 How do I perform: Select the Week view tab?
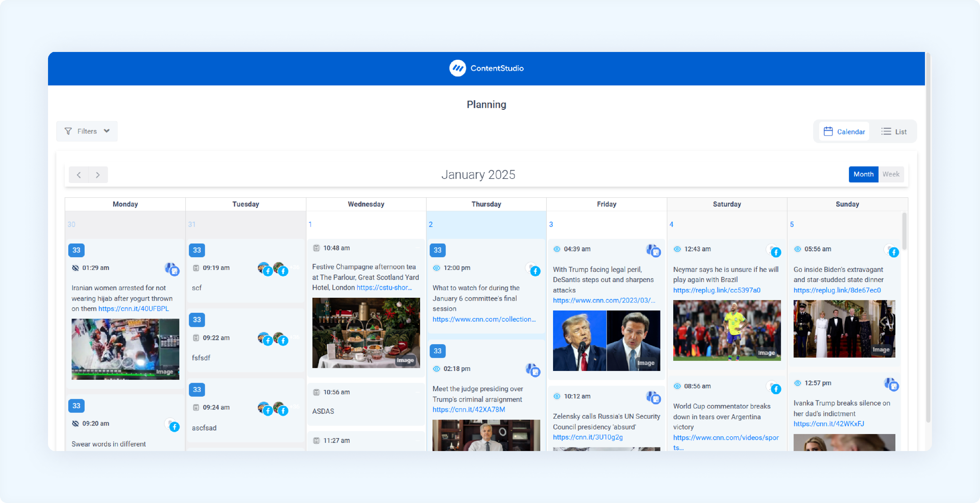pyautogui.click(x=891, y=174)
